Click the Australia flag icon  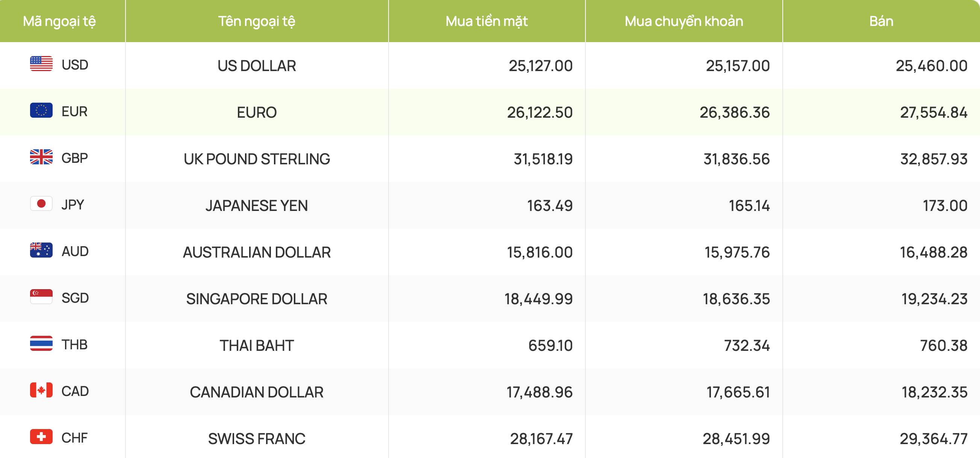pos(41,250)
